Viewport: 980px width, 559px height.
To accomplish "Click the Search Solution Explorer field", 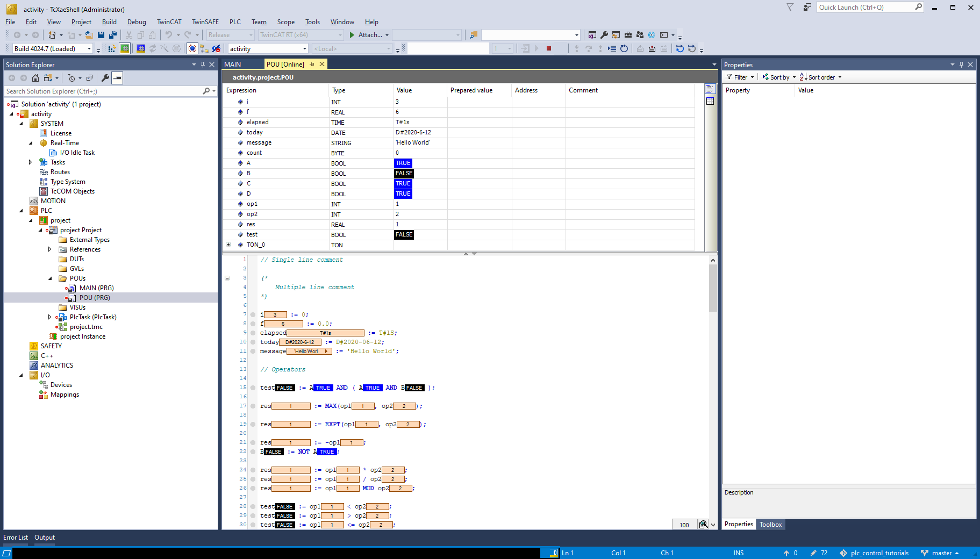I will pyautogui.click(x=102, y=91).
